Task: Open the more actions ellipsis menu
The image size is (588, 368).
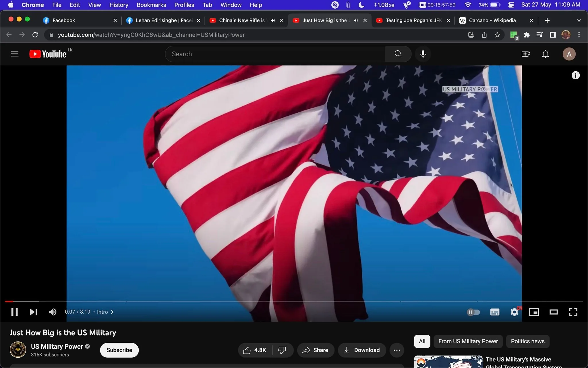Action: click(x=396, y=350)
